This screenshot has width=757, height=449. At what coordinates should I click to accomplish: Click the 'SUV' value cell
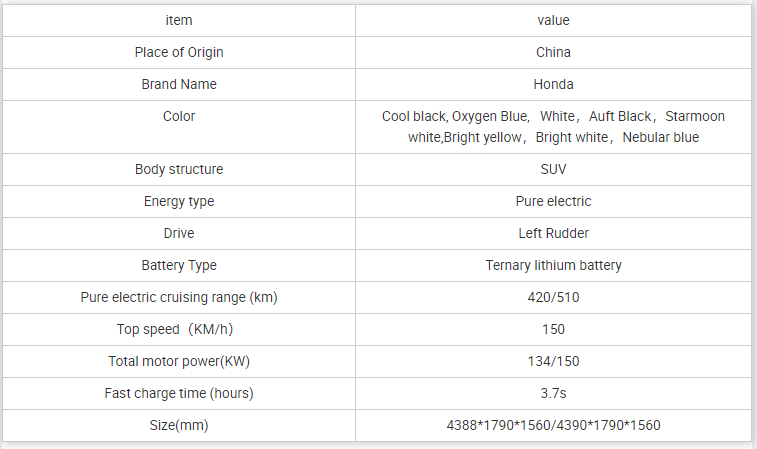pos(553,169)
